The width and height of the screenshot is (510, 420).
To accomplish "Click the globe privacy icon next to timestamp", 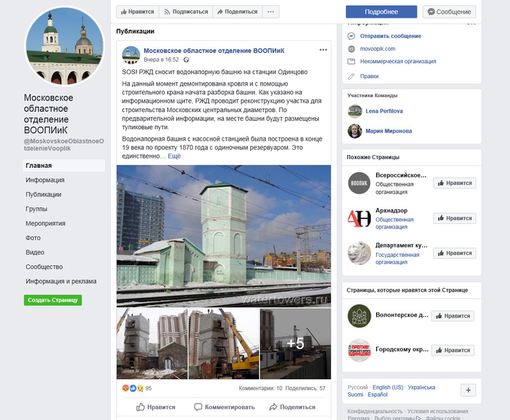I will coord(186,60).
